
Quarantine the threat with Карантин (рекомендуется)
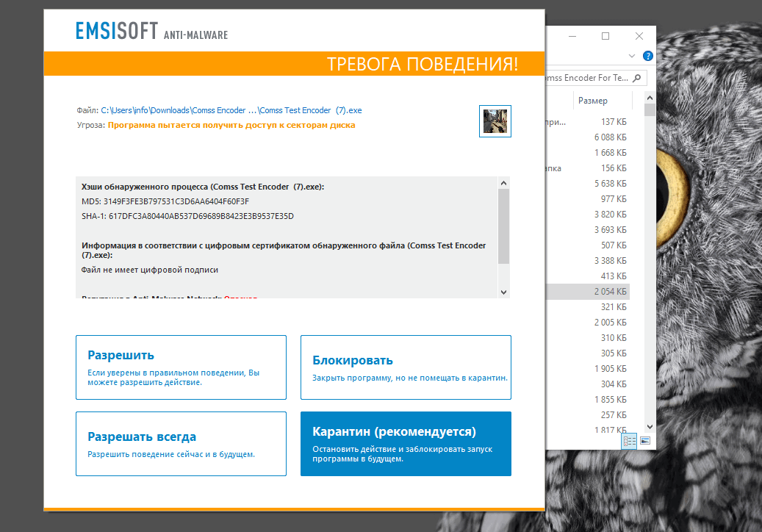click(406, 444)
